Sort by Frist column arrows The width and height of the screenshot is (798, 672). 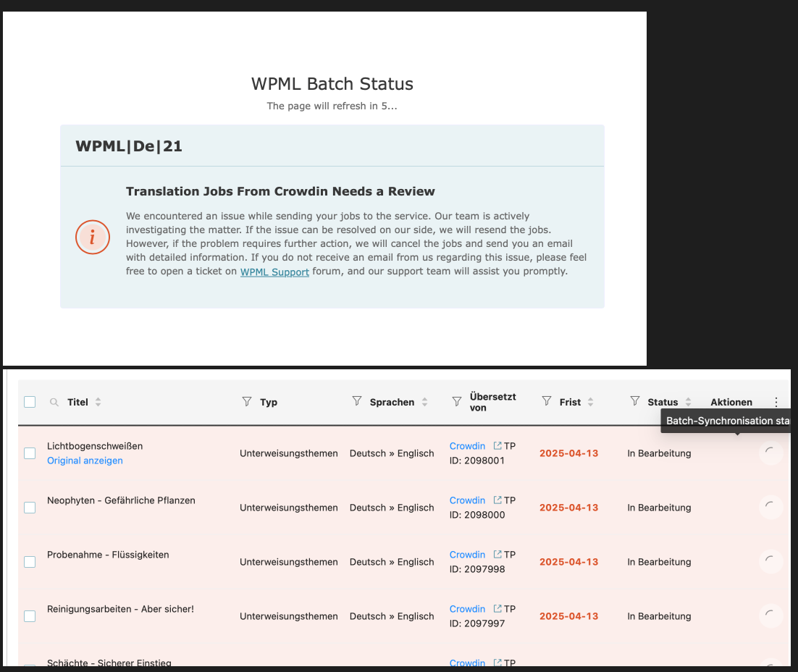tap(590, 402)
